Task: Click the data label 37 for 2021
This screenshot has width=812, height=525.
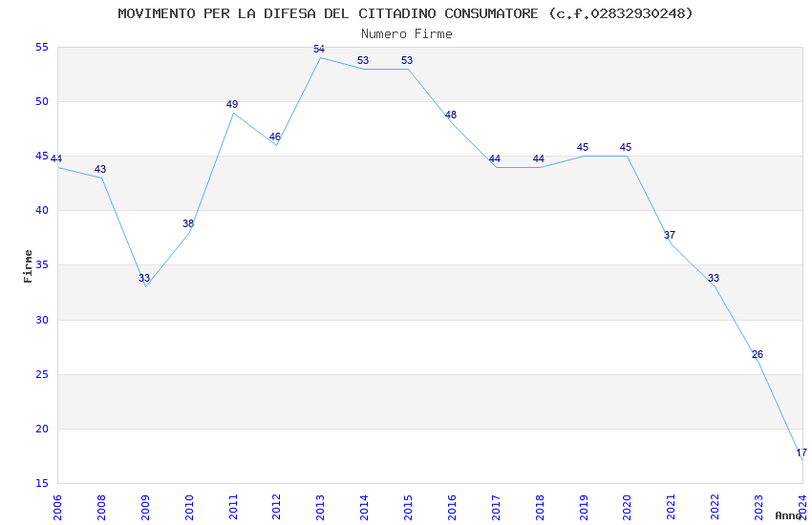Action: tap(670, 235)
